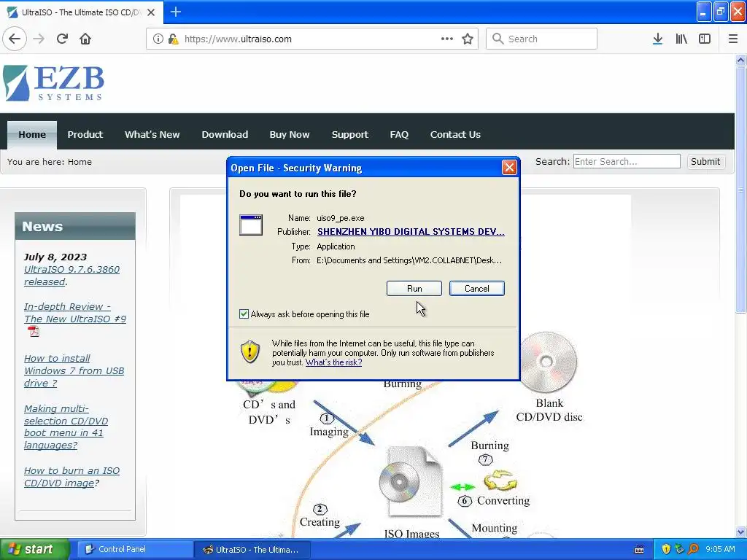Viewport: 747px width, 560px height.
Task: Open the Support menu item
Action: pos(349,135)
